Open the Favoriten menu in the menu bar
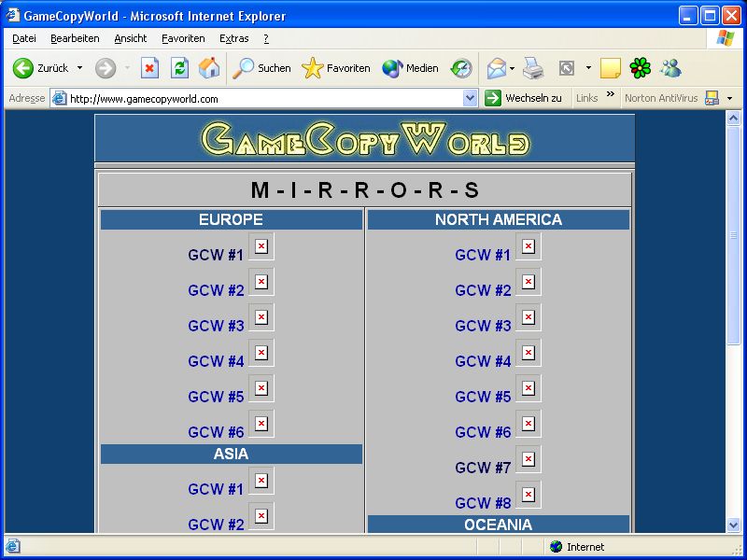The height and width of the screenshot is (560, 747). pos(183,38)
